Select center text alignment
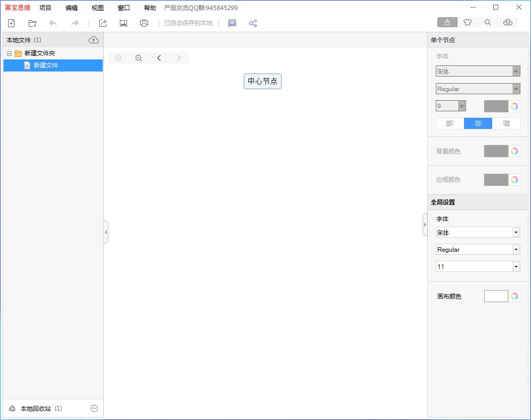The image size is (531, 420). (478, 123)
